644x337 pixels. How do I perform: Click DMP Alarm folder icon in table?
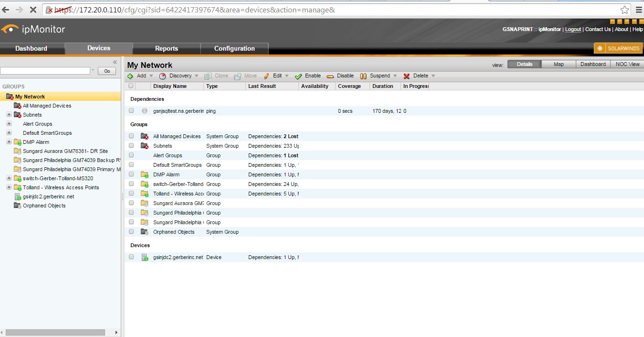[x=145, y=174]
